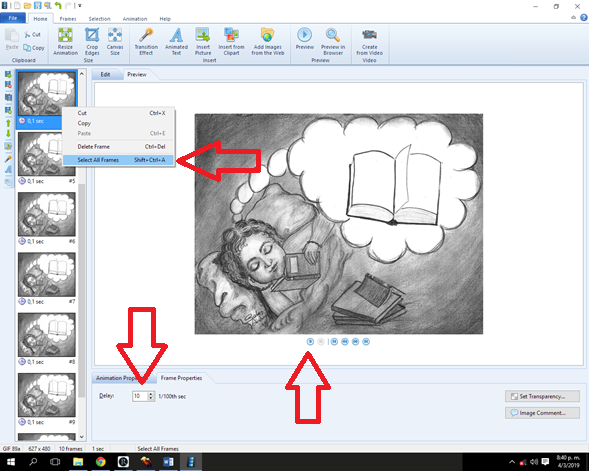
Task: Insert Animated Text
Action: [x=176, y=42]
